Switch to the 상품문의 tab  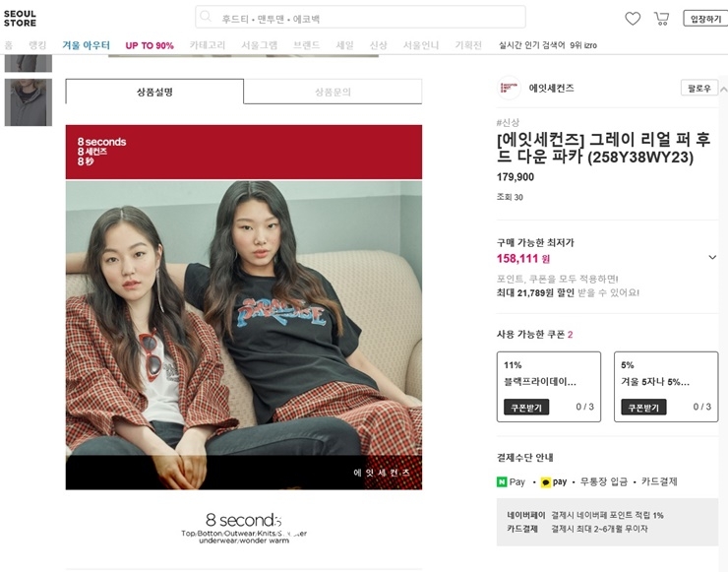(x=333, y=92)
